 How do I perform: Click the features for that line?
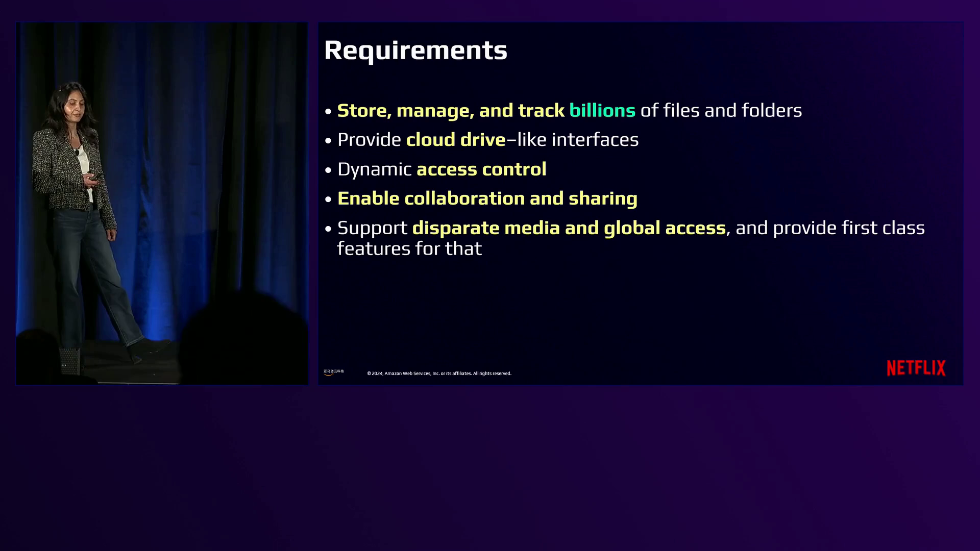click(x=409, y=249)
